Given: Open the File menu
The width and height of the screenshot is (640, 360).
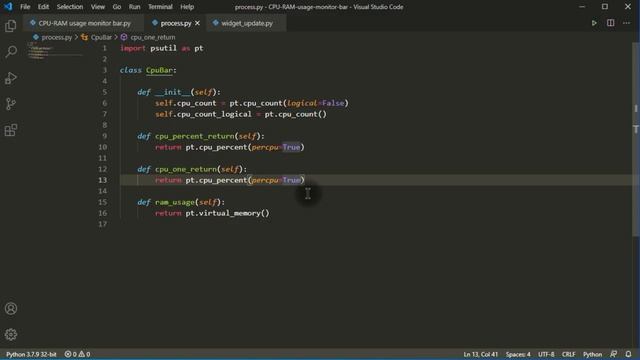Looking at the screenshot, I should [x=25, y=7].
